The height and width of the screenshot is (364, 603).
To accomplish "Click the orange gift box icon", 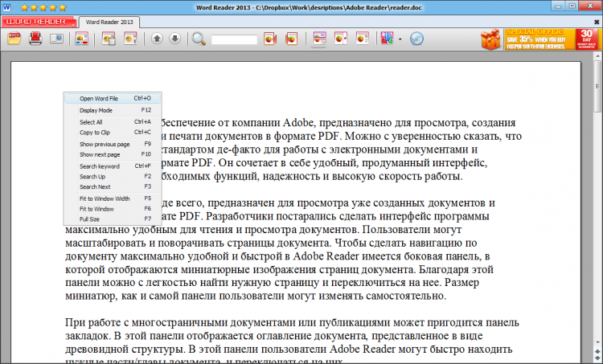I will pos(490,39).
